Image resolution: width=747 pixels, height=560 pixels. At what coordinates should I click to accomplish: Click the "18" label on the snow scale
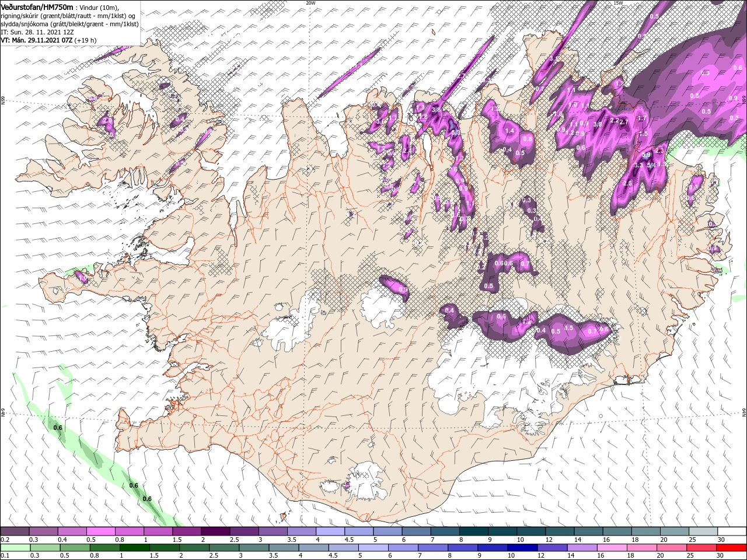pos(635,540)
